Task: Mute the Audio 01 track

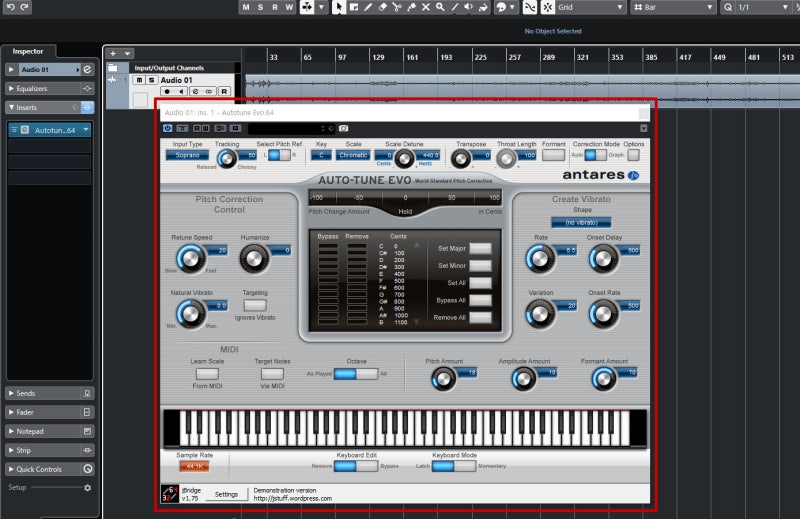Action: click(139, 80)
